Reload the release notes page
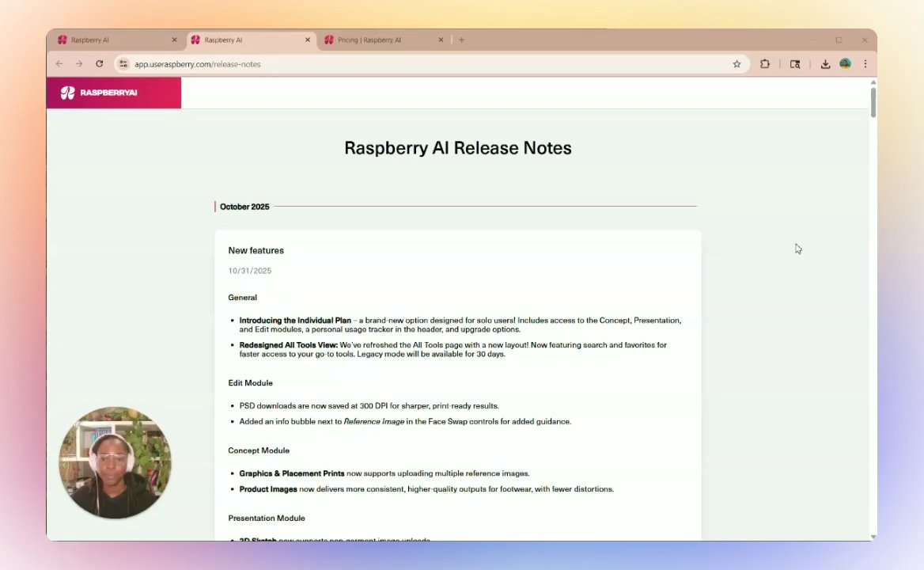Screen dimensions: 924x570 pyautogui.click(x=100, y=63)
